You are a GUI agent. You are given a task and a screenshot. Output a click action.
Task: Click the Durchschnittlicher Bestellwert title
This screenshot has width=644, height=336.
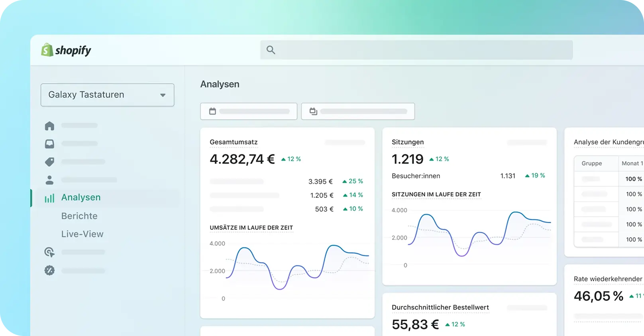(440, 307)
